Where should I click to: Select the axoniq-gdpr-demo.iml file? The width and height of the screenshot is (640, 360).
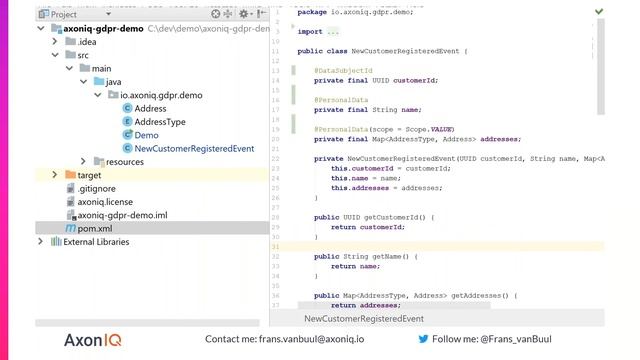point(122,215)
